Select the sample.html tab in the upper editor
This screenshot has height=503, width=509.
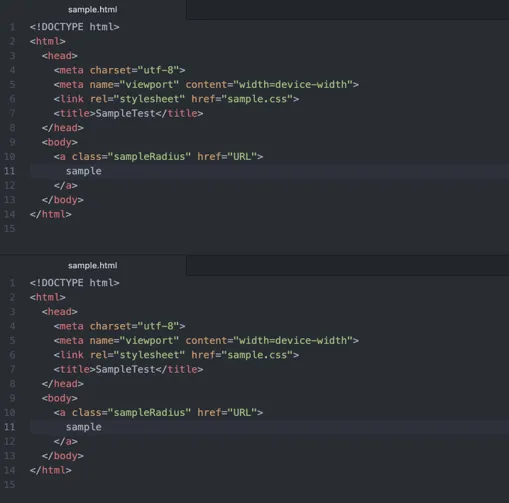click(x=93, y=10)
